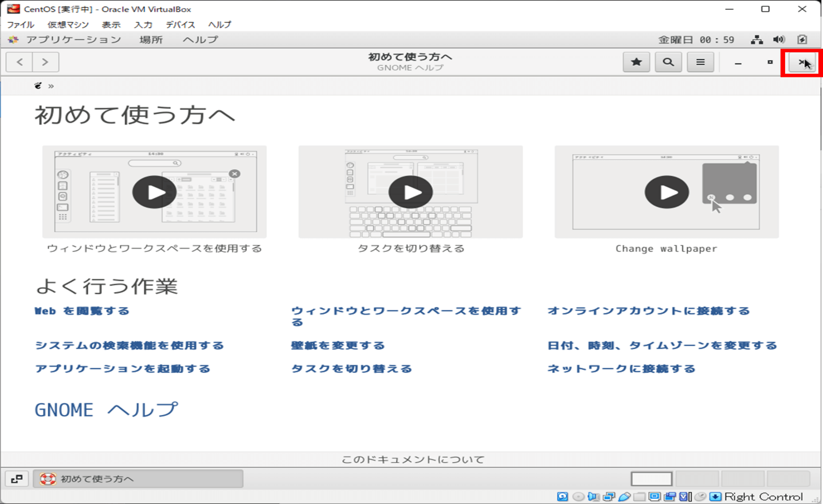Click the VirtualBox network adapters status icon

[x=609, y=497]
